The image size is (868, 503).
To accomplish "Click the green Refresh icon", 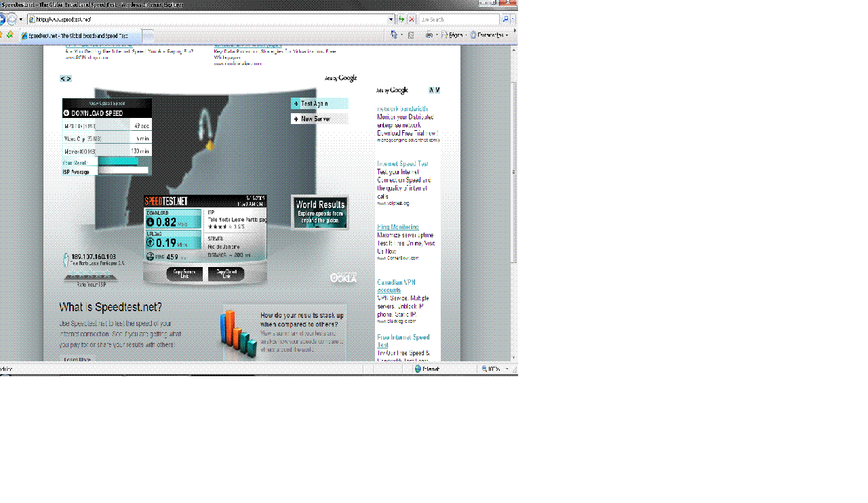I will tap(401, 20).
